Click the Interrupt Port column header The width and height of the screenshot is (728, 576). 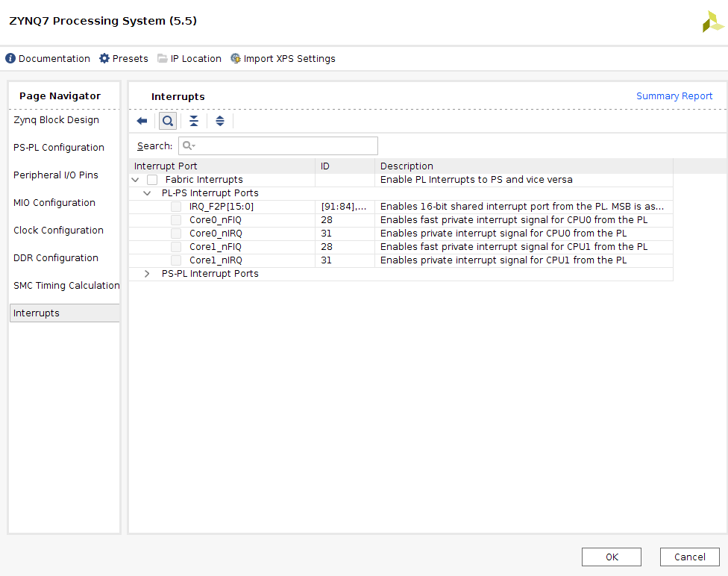point(222,166)
